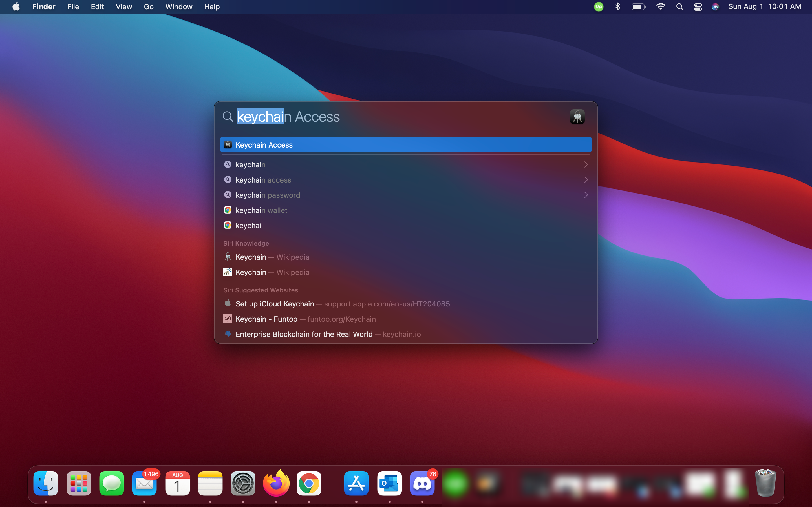Expand the 'keychain access' suggestion chevron
812x507 pixels.
click(x=586, y=180)
